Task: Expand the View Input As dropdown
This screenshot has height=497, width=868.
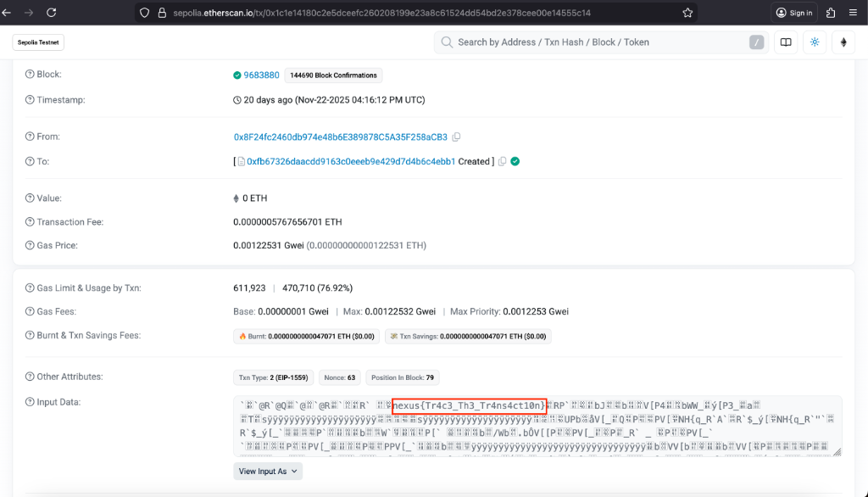Action: (268, 471)
